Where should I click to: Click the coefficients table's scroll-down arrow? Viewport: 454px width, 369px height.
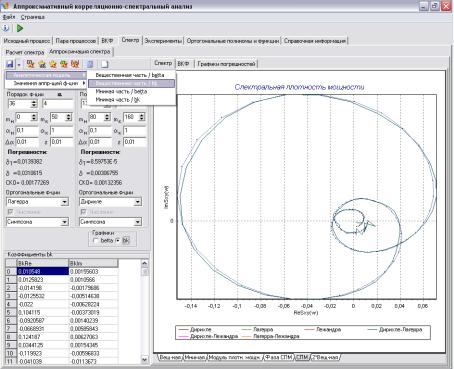(144, 360)
